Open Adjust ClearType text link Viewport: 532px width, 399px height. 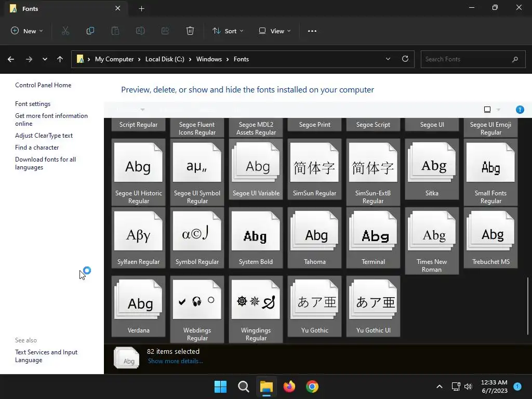pos(44,136)
